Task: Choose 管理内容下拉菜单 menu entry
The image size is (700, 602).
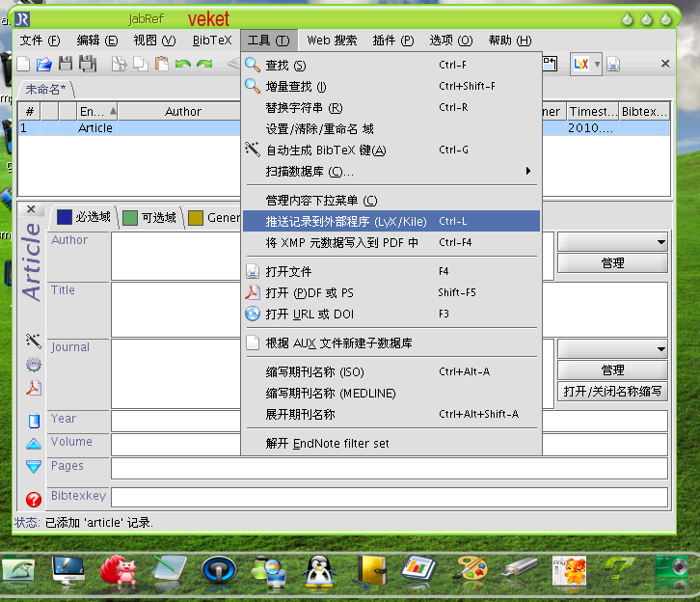Action: click(391, 201)
